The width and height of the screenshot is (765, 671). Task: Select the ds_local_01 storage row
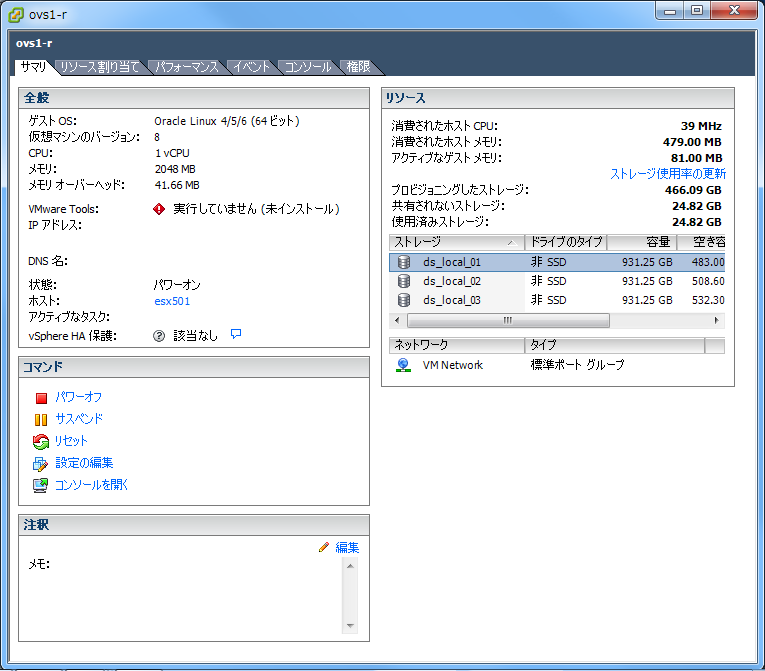tap(557, 262)
